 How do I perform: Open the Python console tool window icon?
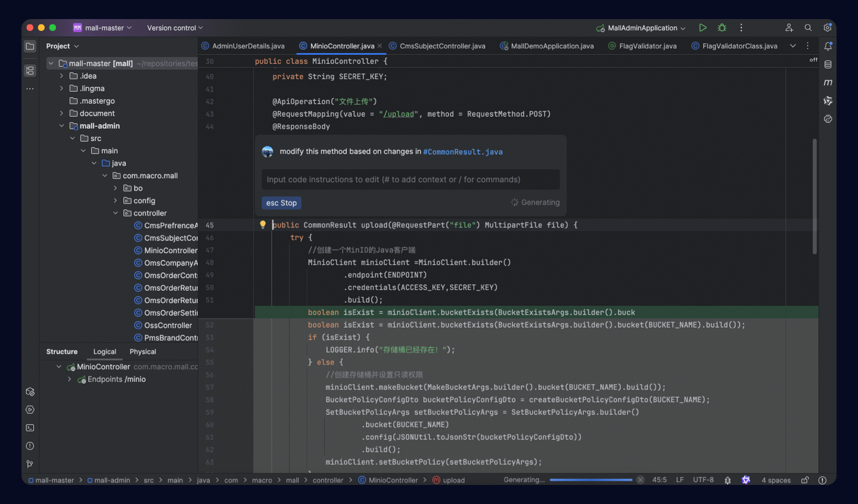828,119
